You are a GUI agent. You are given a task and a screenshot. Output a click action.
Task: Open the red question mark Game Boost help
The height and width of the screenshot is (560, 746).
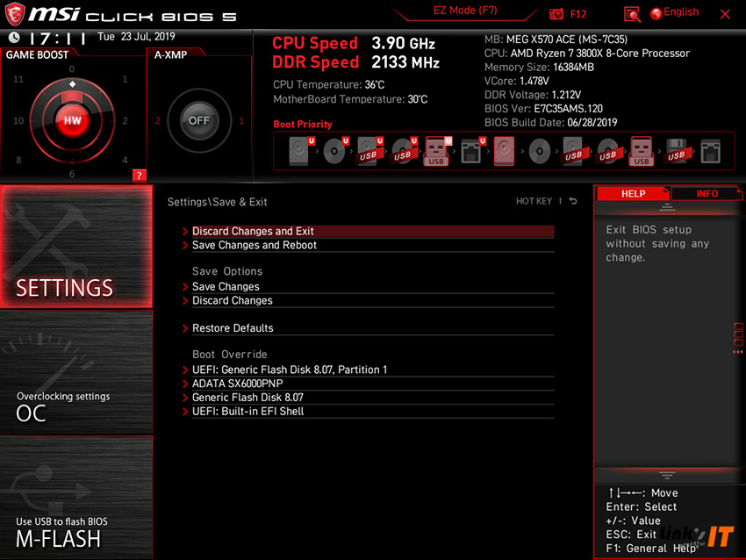pos(139,176)
